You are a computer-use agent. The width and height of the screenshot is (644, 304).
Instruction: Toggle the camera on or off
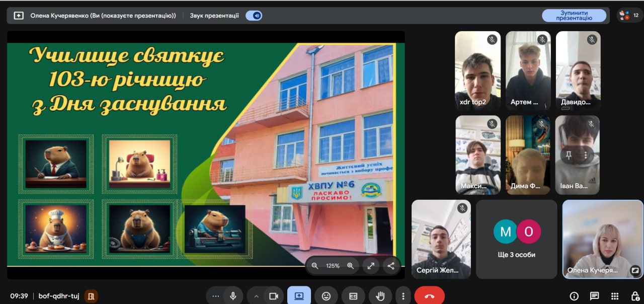(274, 296)
